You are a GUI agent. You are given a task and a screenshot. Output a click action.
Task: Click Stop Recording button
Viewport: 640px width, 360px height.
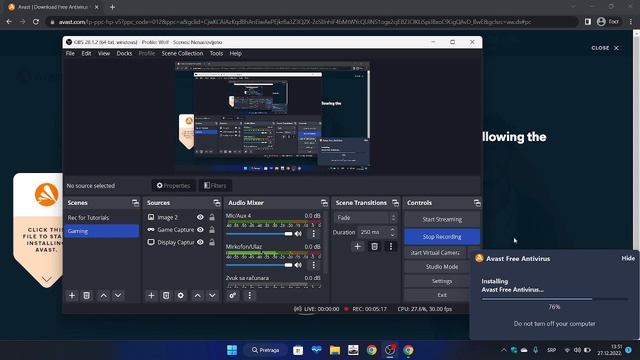(x=442, y=237)
